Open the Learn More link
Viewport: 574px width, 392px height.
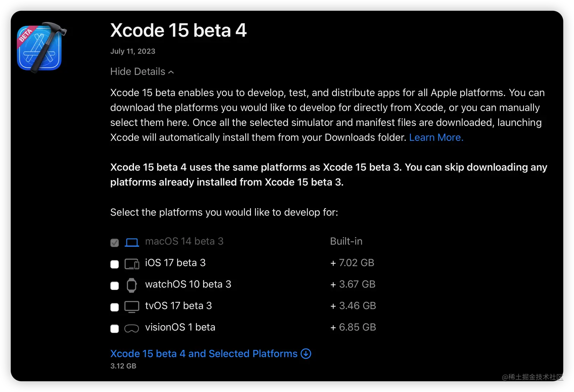pos(436,137)
